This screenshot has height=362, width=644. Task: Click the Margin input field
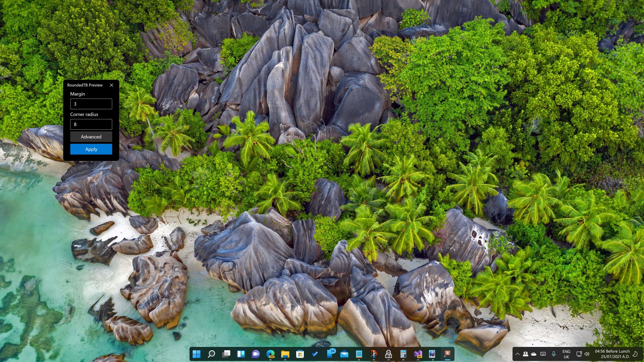91,104
